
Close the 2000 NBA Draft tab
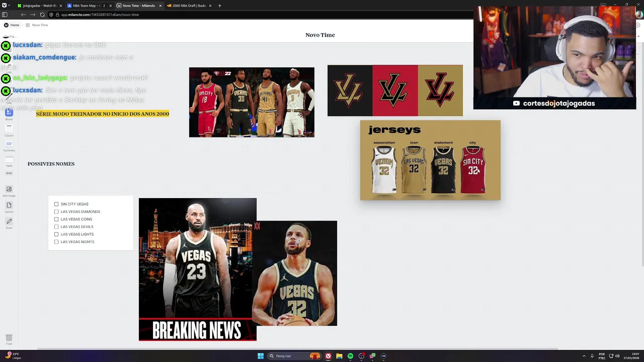coord(210,6)
